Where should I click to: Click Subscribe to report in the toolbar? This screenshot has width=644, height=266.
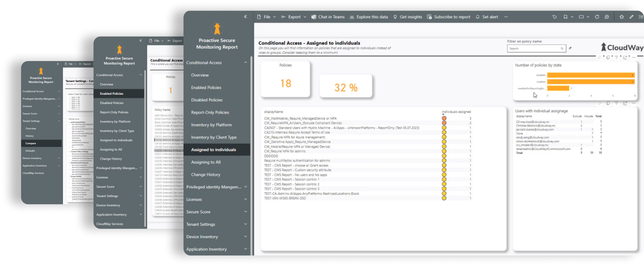point(449,17)
